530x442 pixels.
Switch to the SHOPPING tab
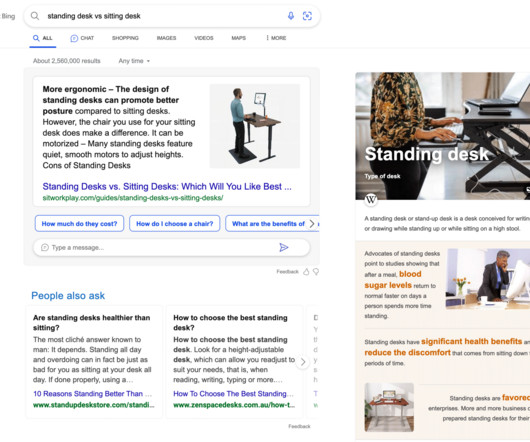[x=125, y=38]
